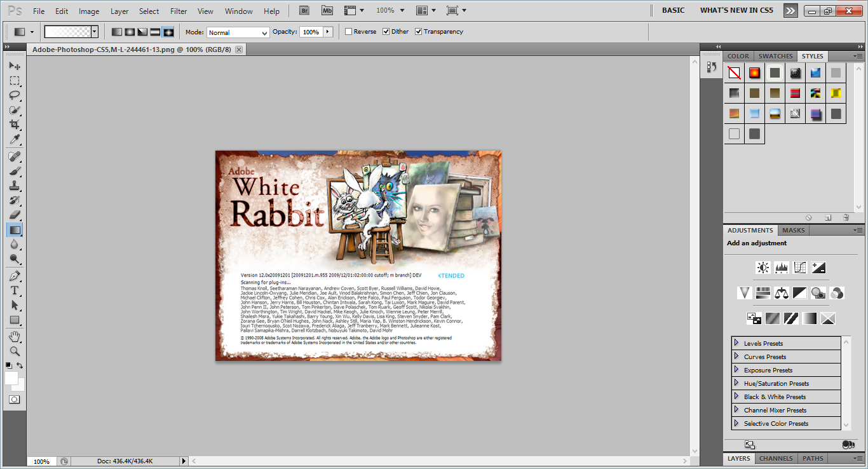
Task: Select the Eyedropper tool
Action: [x=14, y=140]
